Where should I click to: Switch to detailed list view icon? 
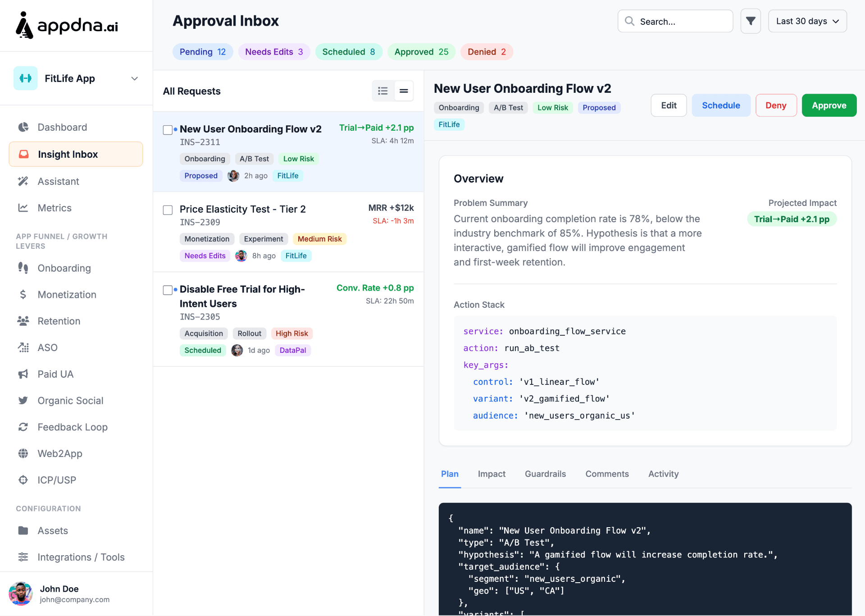click(x=383, y=91)
